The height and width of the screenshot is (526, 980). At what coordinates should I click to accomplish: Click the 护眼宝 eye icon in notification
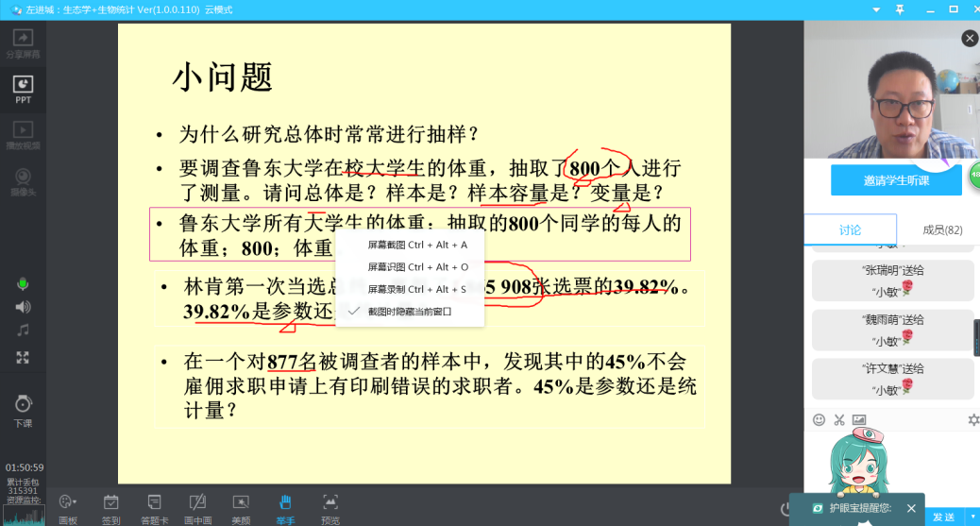(x=818, y=508)
